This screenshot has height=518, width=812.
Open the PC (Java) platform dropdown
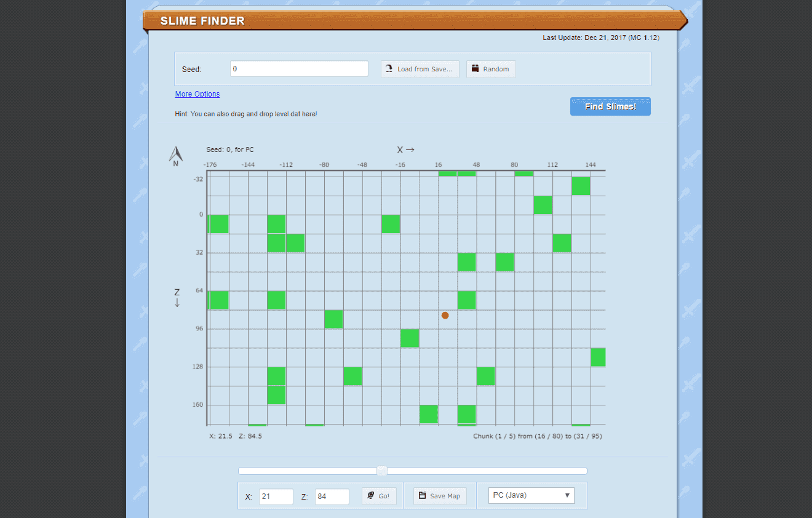pos(531,495)
